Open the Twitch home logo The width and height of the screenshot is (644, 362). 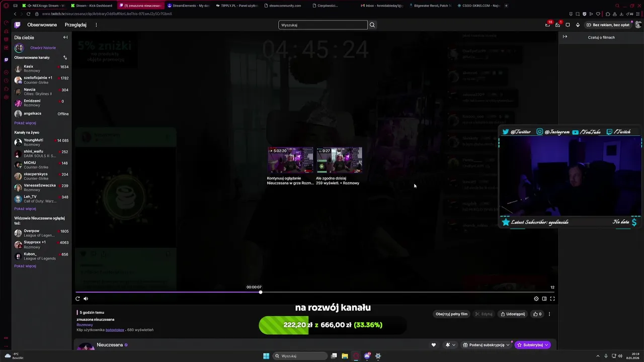tap(18, 25)
